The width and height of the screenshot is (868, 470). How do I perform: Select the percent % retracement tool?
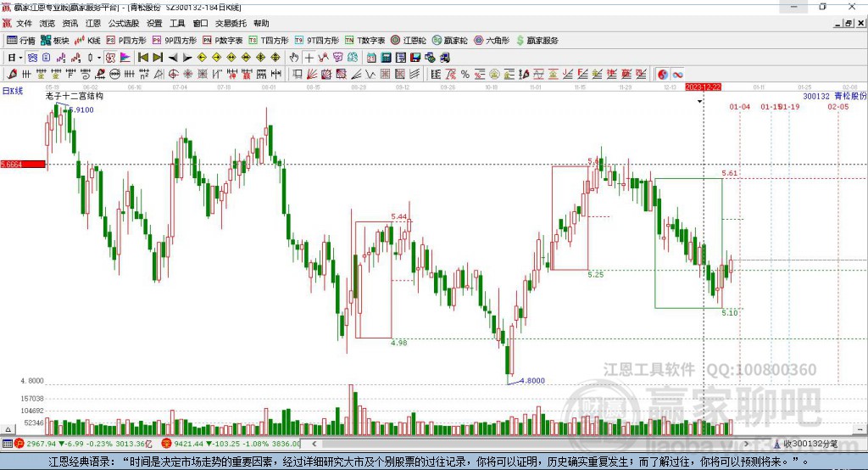point(465,75)
